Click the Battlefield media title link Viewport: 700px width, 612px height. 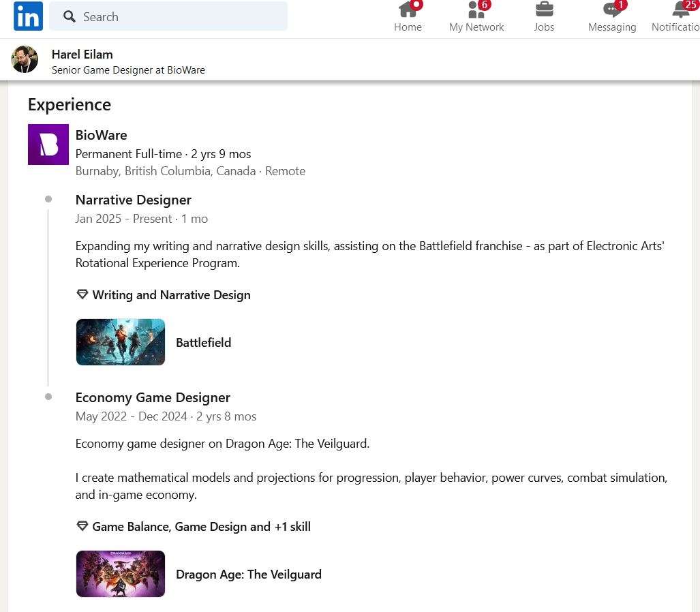(203, 343)
